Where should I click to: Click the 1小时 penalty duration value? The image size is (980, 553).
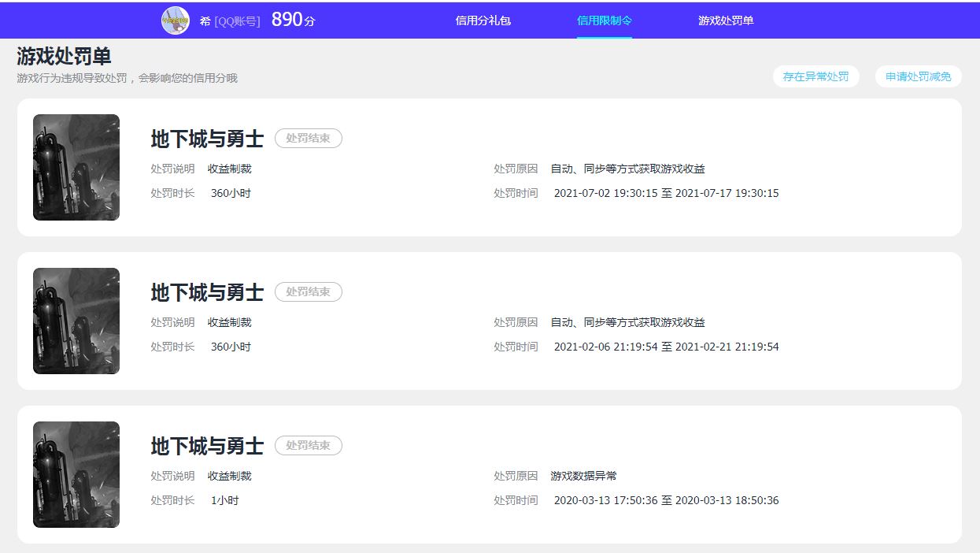pos(224,500)
